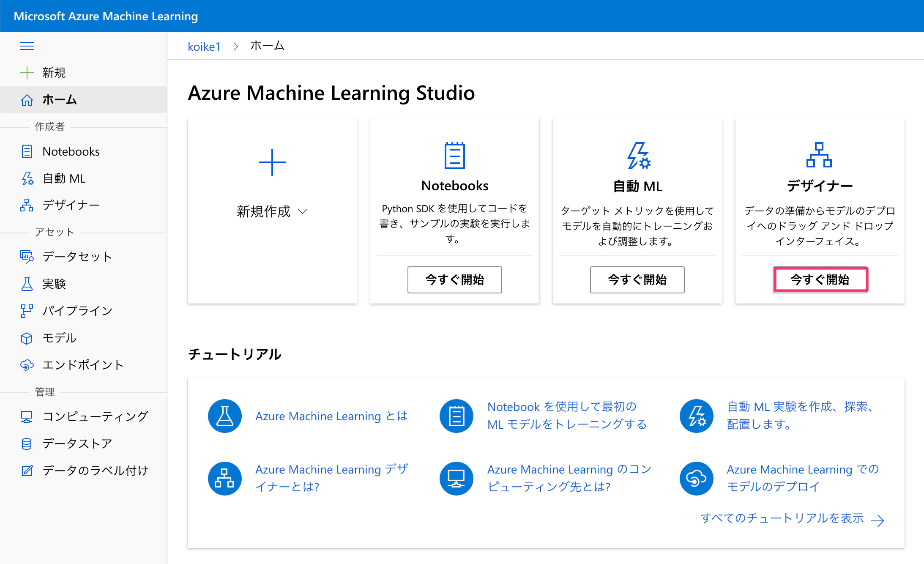Click the パイプライン icon in the sidebar

(27, 311)
